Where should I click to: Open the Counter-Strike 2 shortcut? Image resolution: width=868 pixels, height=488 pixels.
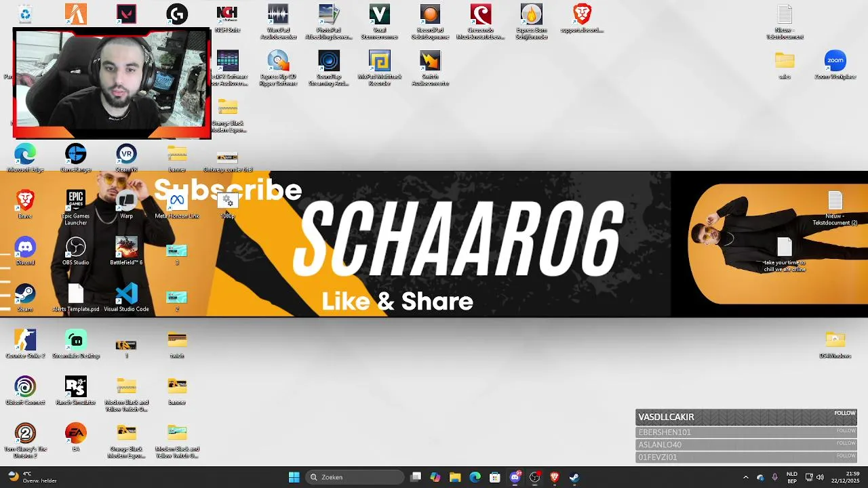click(25, 344)
